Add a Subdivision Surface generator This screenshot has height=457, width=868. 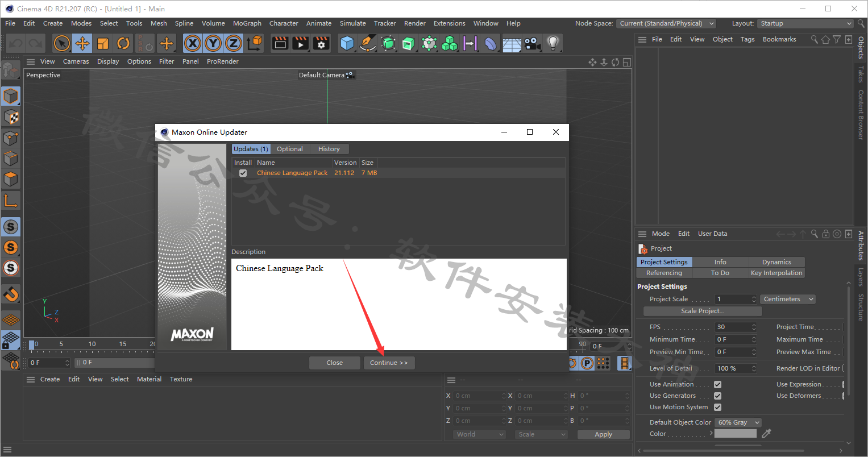point(388,43)
